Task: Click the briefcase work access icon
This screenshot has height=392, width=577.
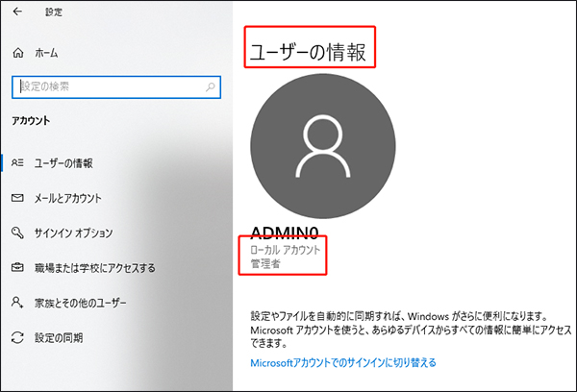Action: coord(17,267)
